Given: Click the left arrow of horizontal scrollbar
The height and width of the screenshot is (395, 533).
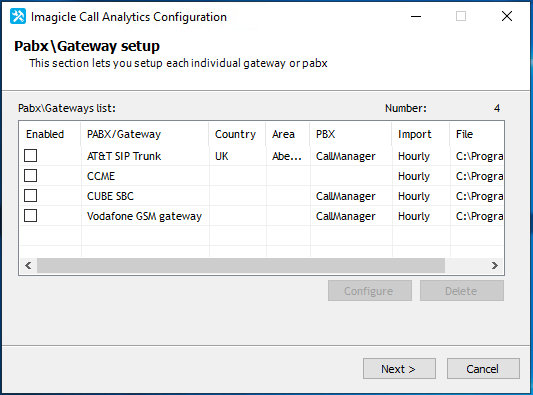Looking at the screenshot, I should pos(29,265).
